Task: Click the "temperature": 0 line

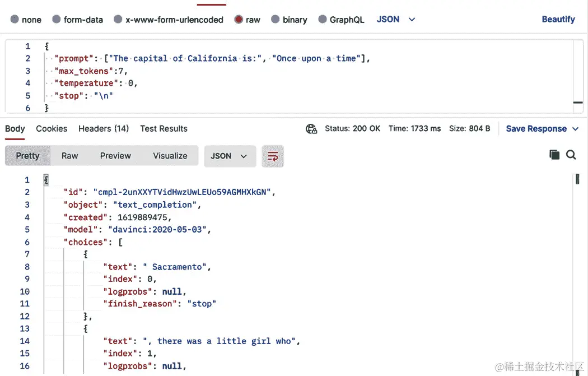Action: pyautogui.click(x=96, y=83)
